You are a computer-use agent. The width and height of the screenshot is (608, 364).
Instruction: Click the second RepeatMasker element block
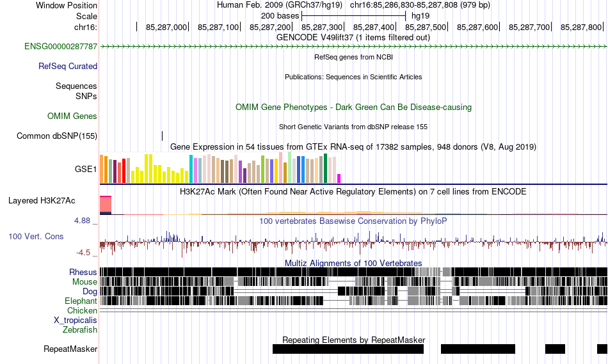pyautogui.click(x=478, y=349)
